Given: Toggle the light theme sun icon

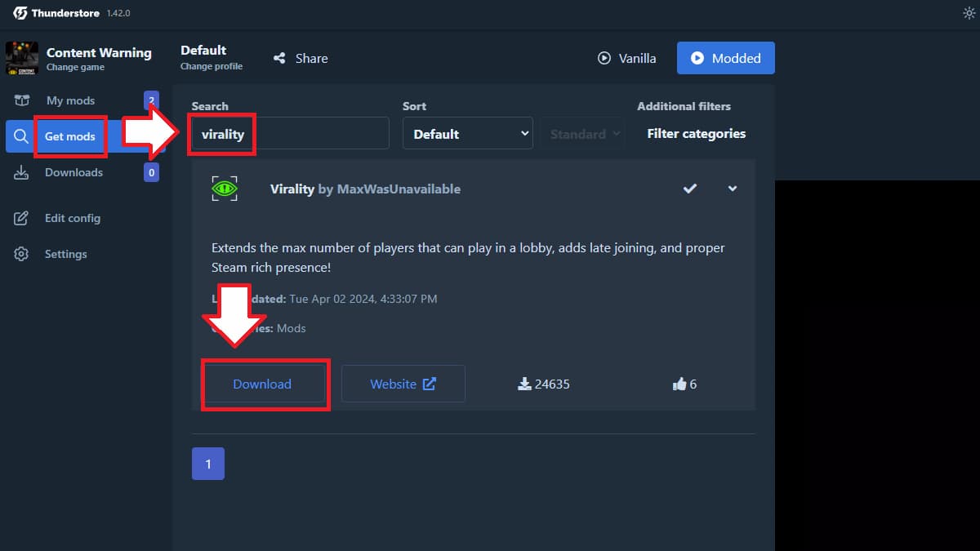Looking at the screenshot, I should pyautogui.click(x=969, y=12).
